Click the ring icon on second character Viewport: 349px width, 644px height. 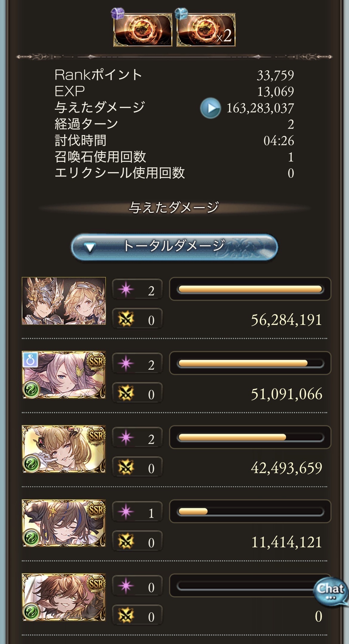pyautogui.click(x=30, y=360)
